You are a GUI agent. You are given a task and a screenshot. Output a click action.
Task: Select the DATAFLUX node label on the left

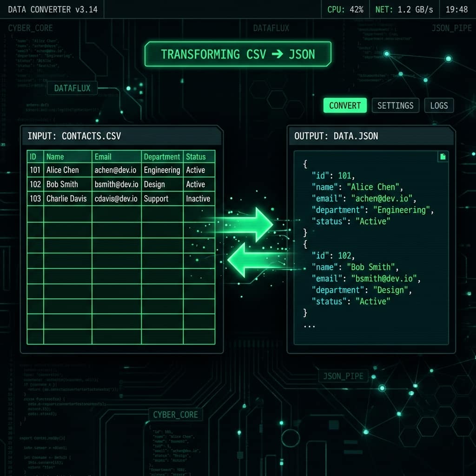72,88
